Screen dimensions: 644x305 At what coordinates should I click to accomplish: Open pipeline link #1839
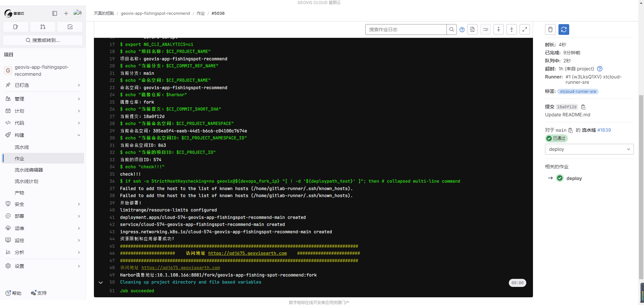click(604, 130)
